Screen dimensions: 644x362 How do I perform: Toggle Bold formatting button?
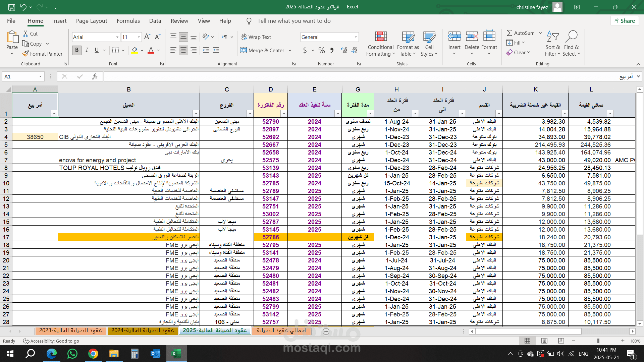77,50
